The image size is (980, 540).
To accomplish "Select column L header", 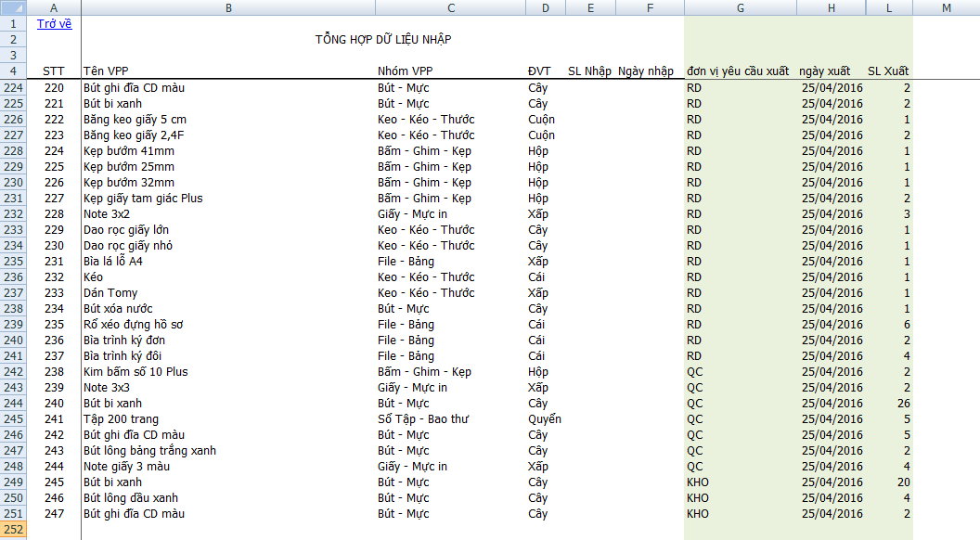I will pyautogui.click(x=889, y=8).
